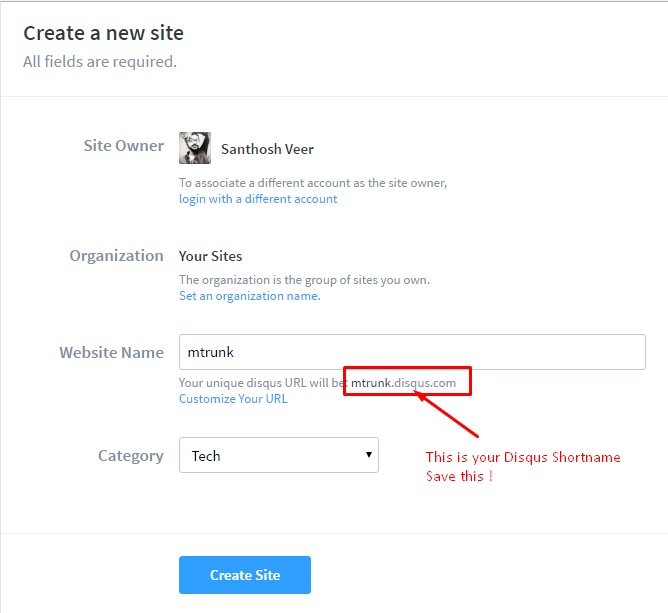
Task: Focus the Website Name field containing mtrunk
Action: click(x=411, y=352)
